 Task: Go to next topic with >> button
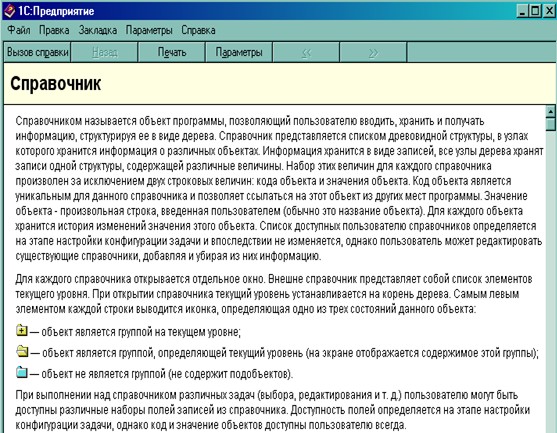click(x=373, y=52)
